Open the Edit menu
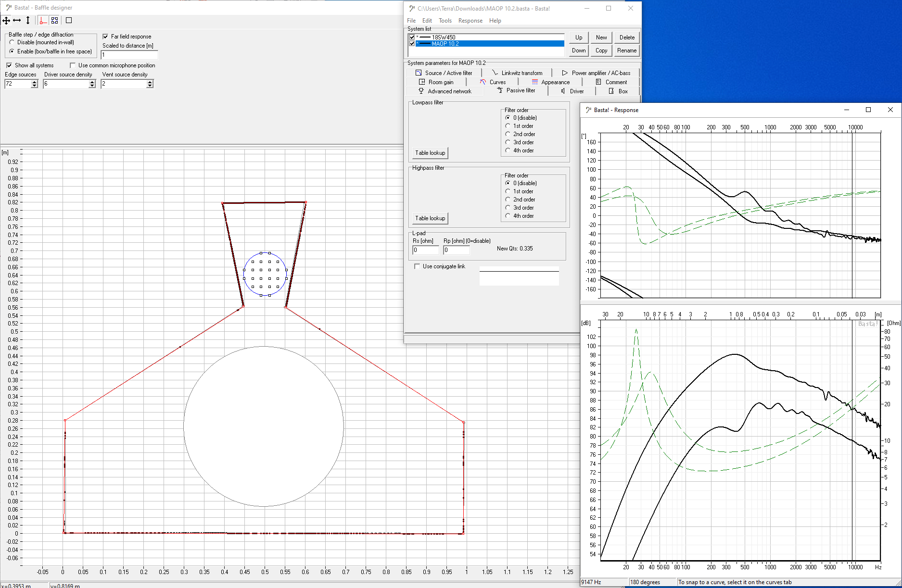The width and height of the screenshot is (902, 588). 427,21
